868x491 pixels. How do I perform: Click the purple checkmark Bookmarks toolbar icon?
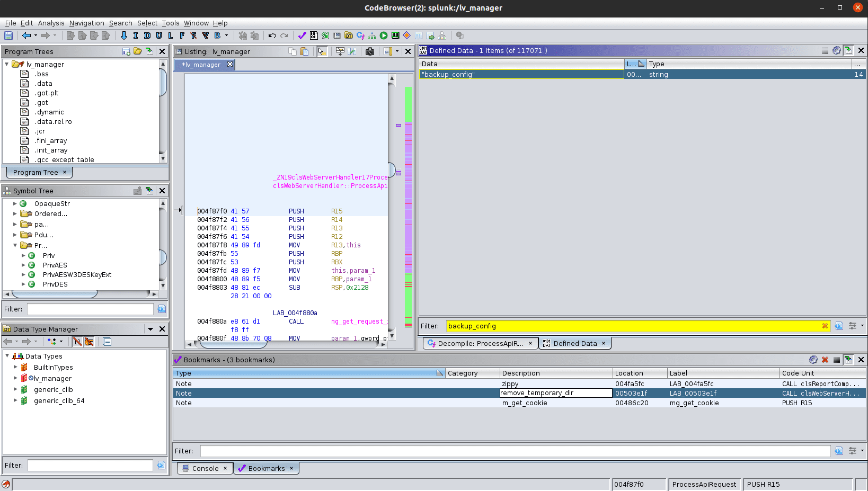coord(302,35)
